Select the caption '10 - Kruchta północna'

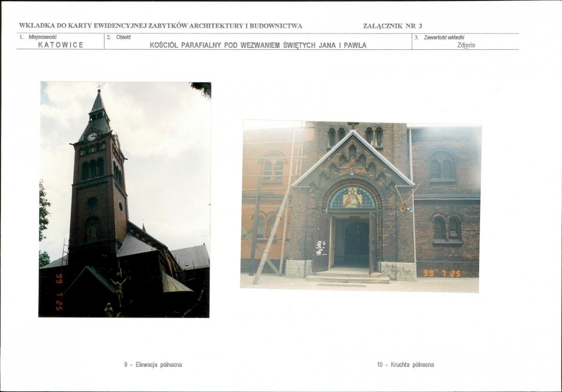pos(405,364)
